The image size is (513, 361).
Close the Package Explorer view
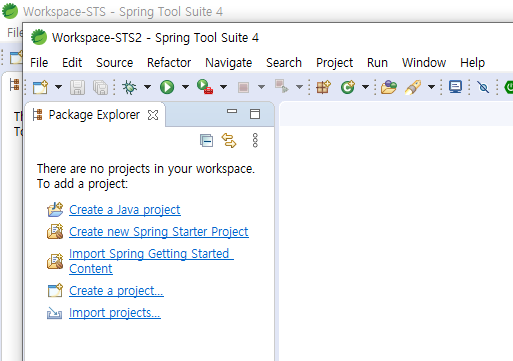[x=153, y=115]
